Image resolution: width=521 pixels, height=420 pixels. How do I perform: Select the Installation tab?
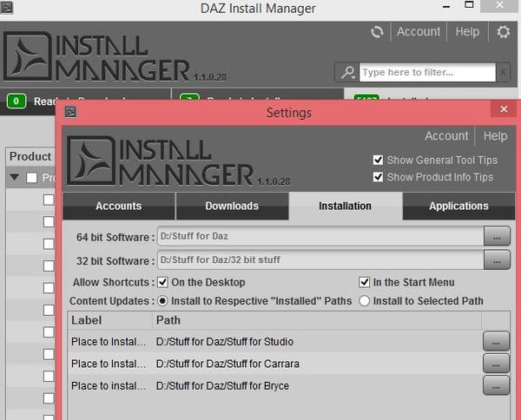[x=346, y=207]
